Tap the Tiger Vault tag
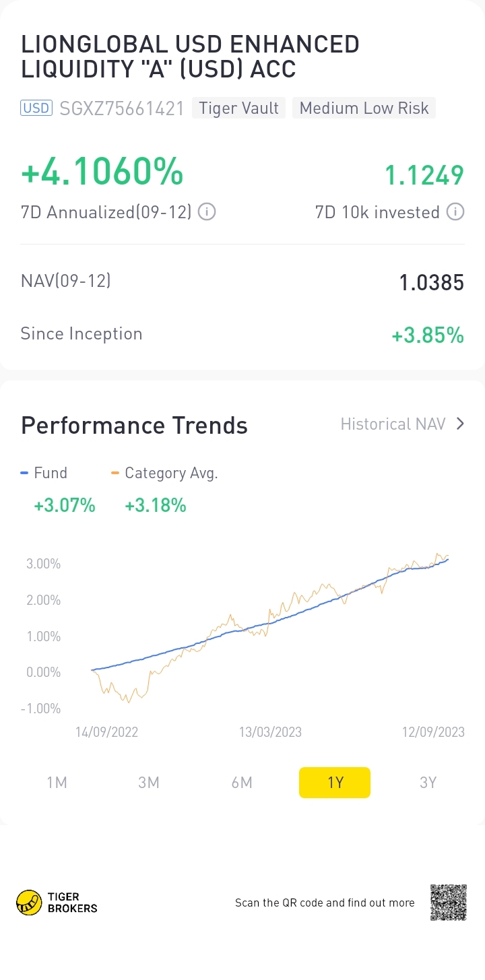Image resolution: width=485 pixels, height=980 pixels. click(239, 108)
